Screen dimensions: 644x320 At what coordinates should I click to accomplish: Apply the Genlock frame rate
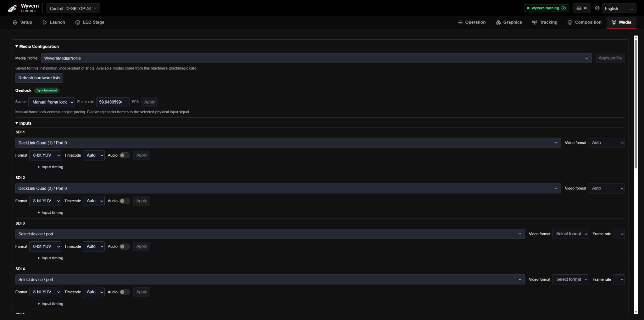pos(149,102)
